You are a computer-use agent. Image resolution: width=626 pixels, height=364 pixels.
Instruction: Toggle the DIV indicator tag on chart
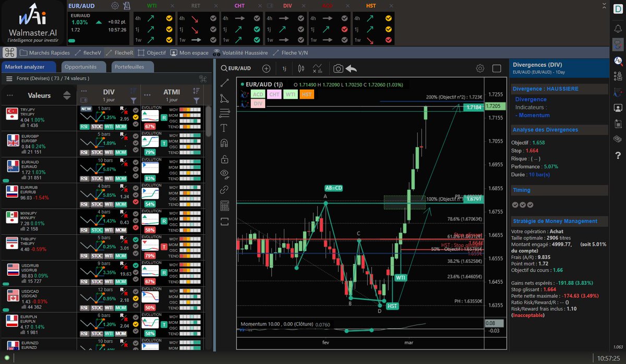click(x=258, y=104)
